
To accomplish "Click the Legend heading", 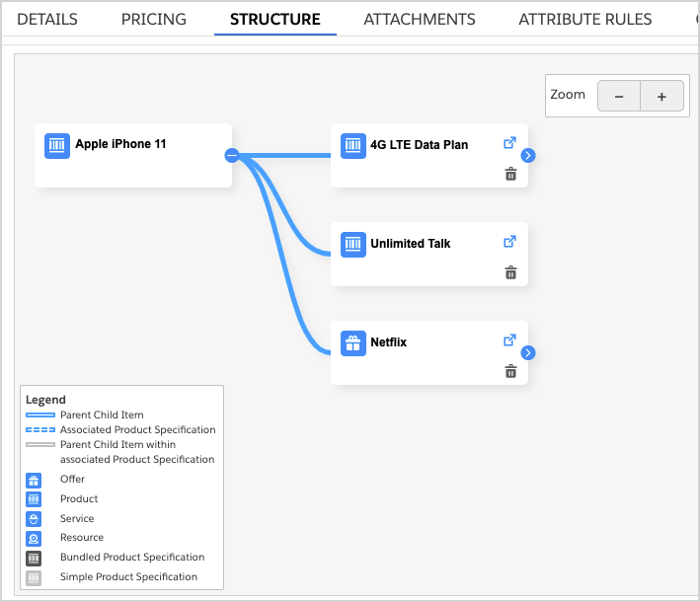I will (x=45, y=400).
